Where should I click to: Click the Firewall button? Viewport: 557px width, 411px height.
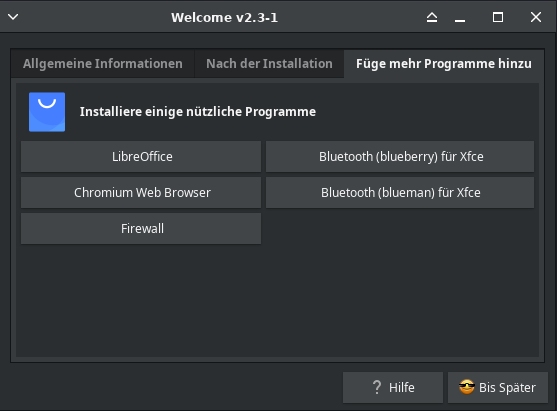(141, 228)
